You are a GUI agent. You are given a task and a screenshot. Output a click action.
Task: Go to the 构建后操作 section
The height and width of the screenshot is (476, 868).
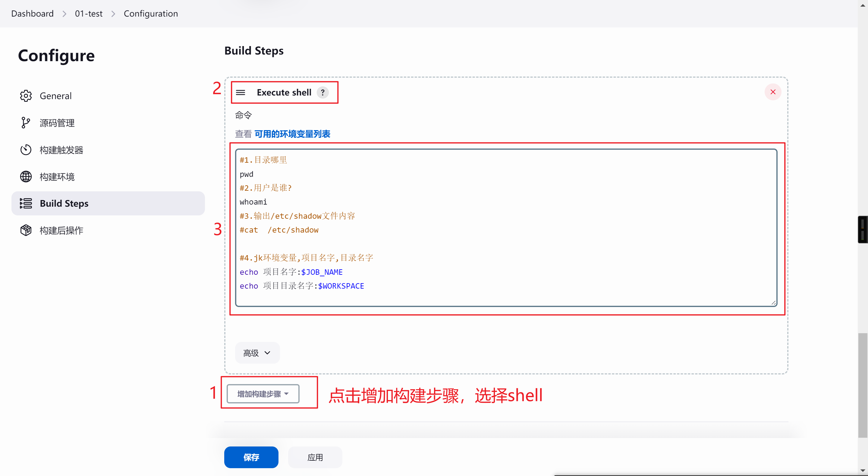tap(61, 230)
